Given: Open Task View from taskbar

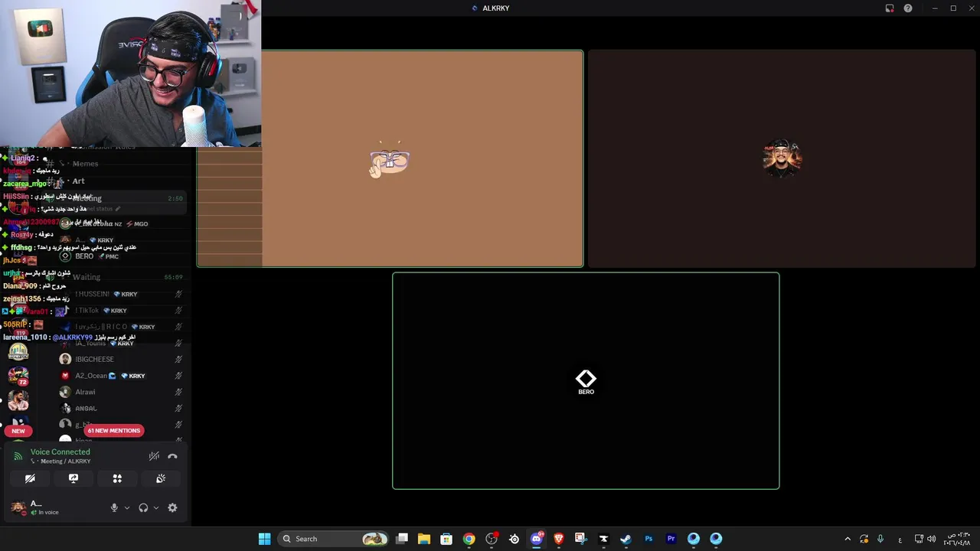Looking at the screenshot, I should (402, 539).
